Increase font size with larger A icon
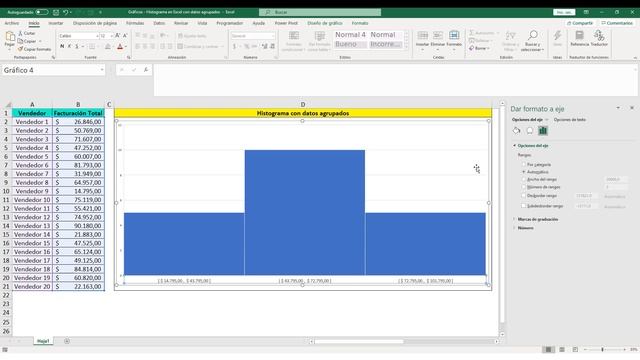Screen dimensions: 640x360 tap(118, 36)
